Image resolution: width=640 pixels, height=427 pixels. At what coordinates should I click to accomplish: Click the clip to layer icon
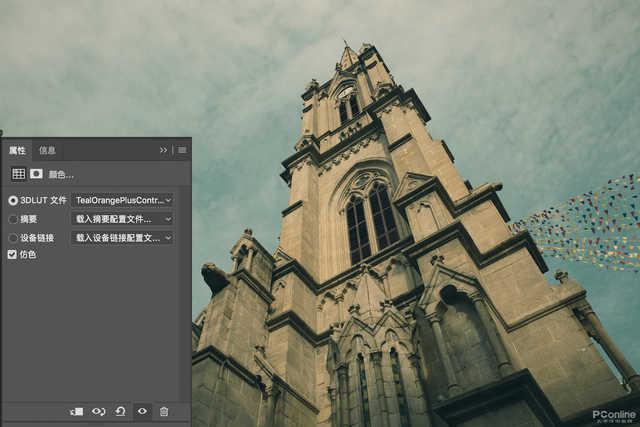tap(76, 411)
